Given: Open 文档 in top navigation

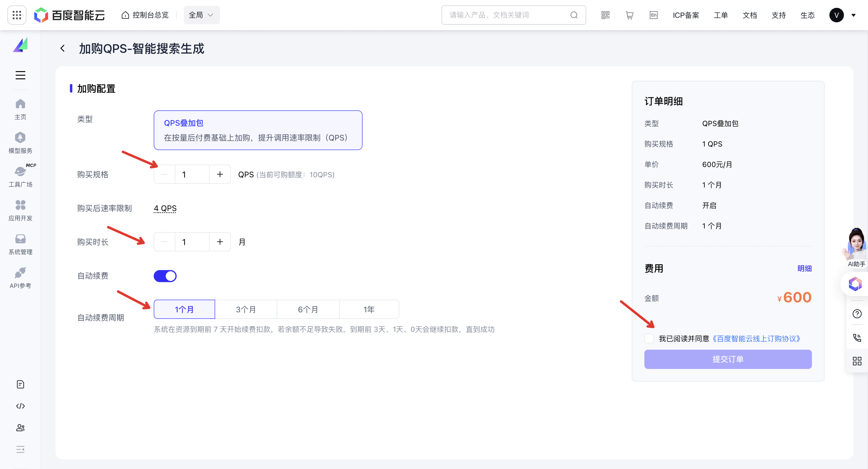Looking at the screenshot, I should coord(749,15).
